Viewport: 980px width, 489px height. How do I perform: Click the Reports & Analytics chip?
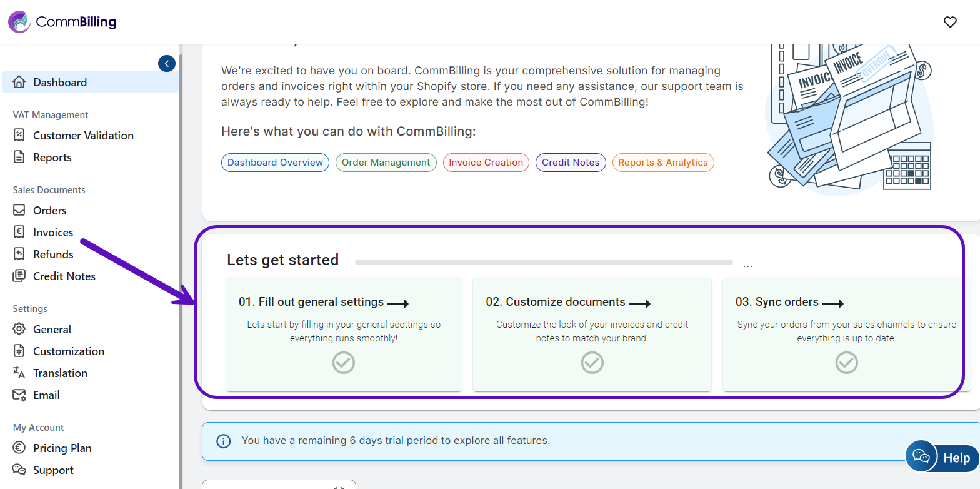(663, 163)
